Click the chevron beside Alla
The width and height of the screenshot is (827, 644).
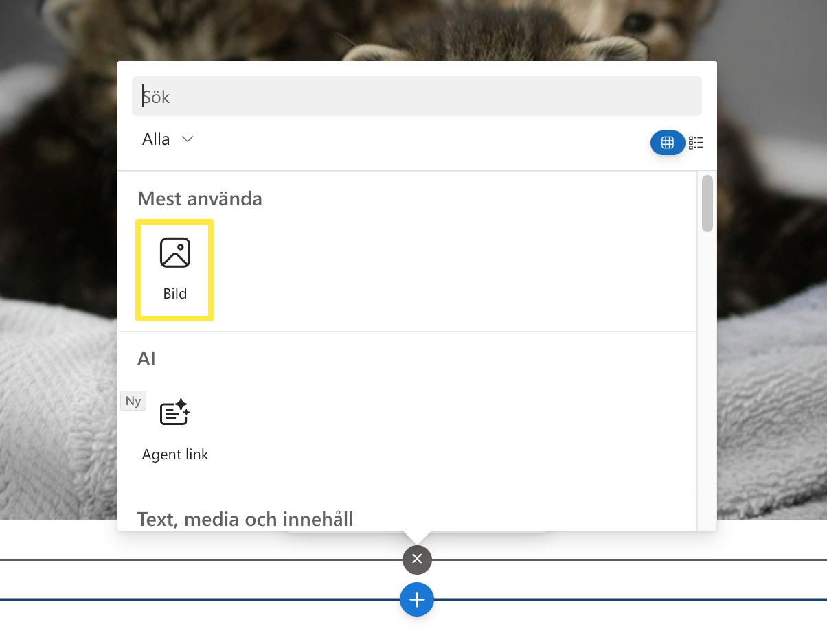pyautogui.click(x=187, y=139)
